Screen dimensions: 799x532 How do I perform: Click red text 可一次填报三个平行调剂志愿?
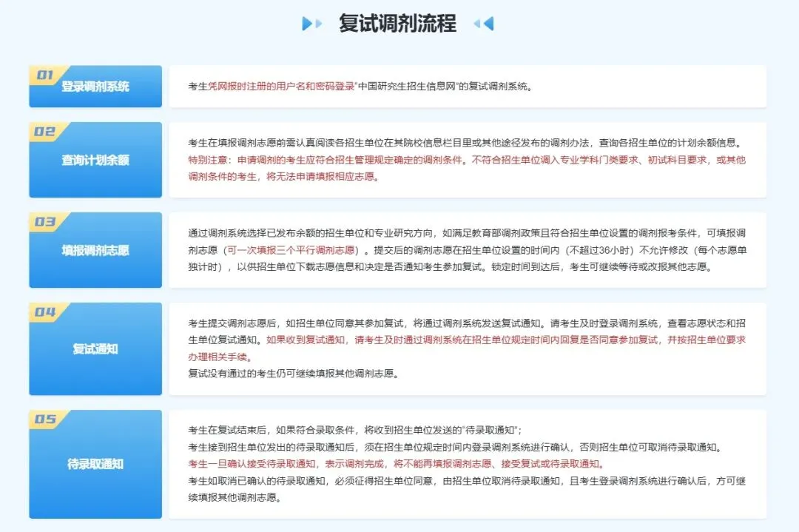(291, 250)
